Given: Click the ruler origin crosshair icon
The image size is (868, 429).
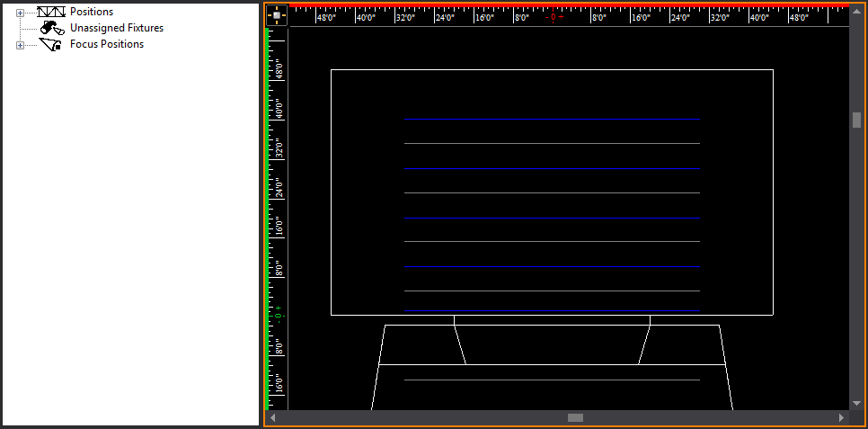Looking at the screenshot, I should (277, 14).
